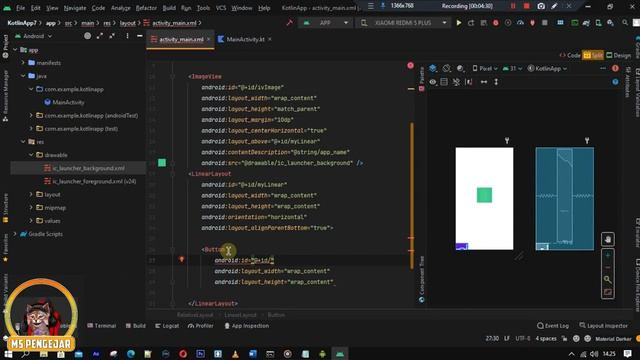Screen dimensions: 640x360
Task: Click the Collapse All icon in Project panel
Action: tap(112, 36)
